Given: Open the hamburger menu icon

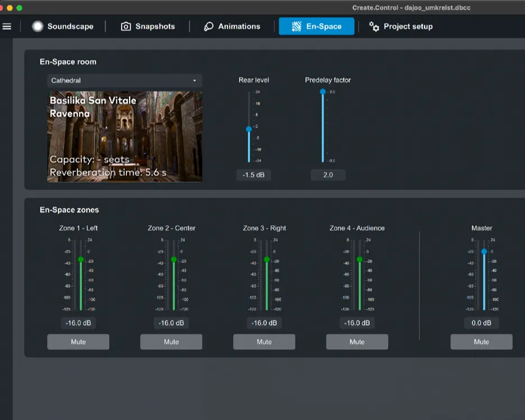Looking at the screenshot, I should point(7,26).
